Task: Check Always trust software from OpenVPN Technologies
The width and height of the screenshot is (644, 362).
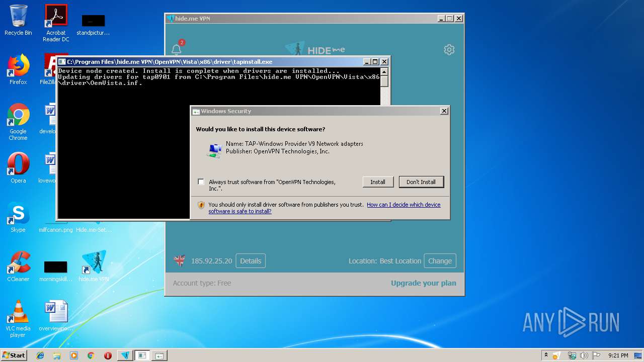Action: click(201, 182)
